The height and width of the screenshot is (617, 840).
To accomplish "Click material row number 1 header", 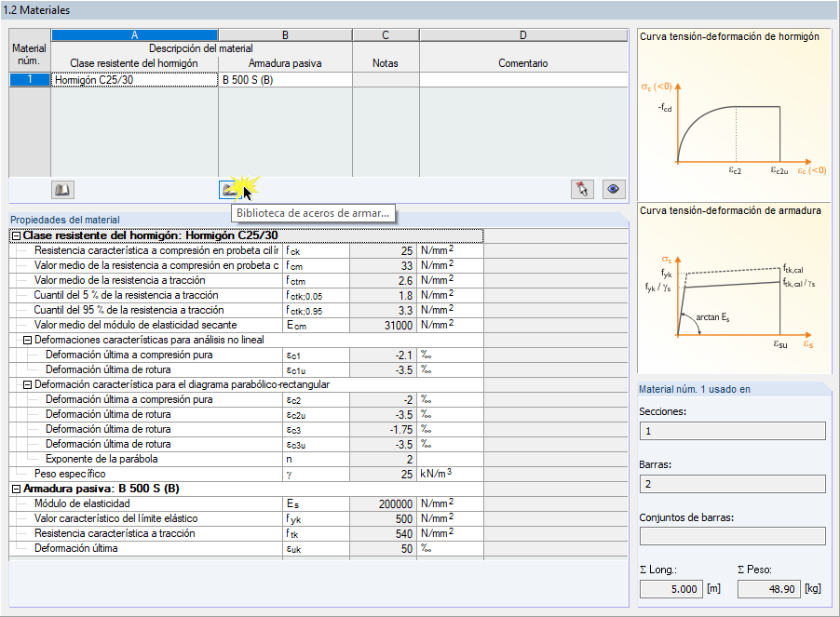I will coord(30,80).
